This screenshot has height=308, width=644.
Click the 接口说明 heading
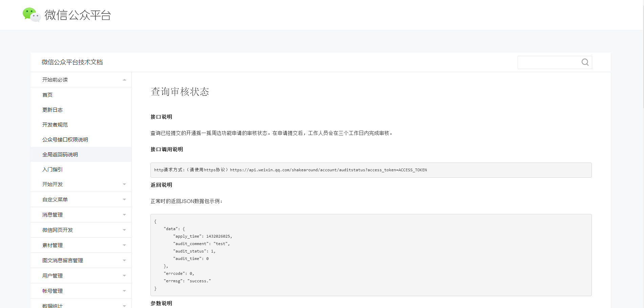(x=161, y=117)
